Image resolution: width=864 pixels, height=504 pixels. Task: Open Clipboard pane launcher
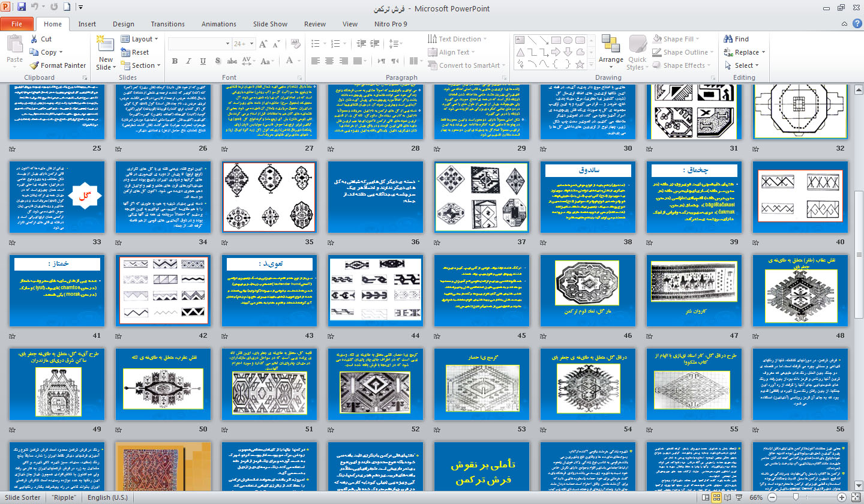pos(84,77)
